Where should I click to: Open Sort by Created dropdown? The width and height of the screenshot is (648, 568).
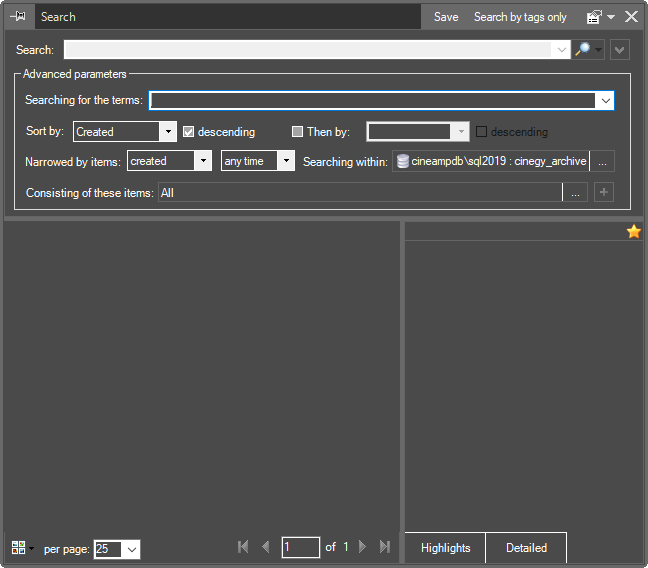(x=168, y=131)
